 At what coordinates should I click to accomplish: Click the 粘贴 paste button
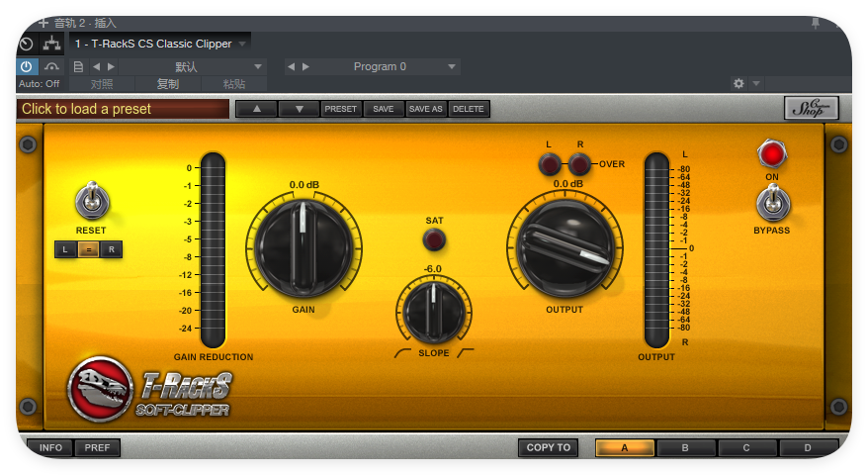[234, 84]
